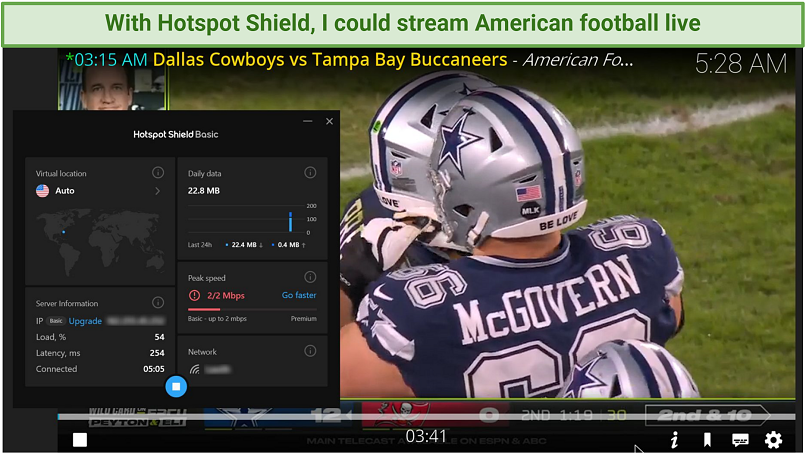
Task: Open the Daily data info icon
Action: [x=310, y=173]
